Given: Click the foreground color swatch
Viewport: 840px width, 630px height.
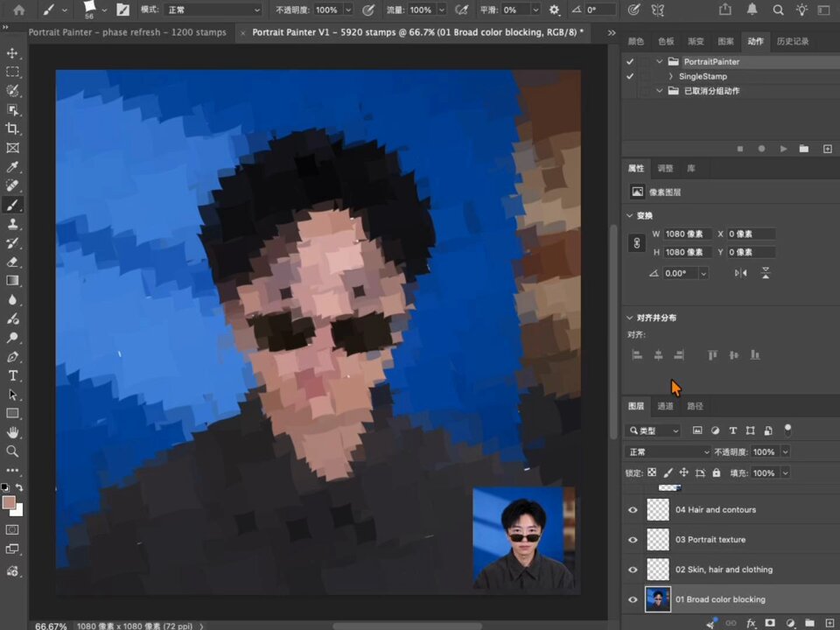Looking at the screenshot, I should coord(9,502).
